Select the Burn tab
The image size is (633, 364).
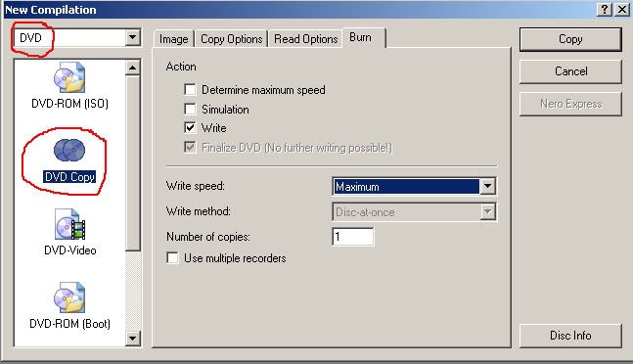pos(363,37)
